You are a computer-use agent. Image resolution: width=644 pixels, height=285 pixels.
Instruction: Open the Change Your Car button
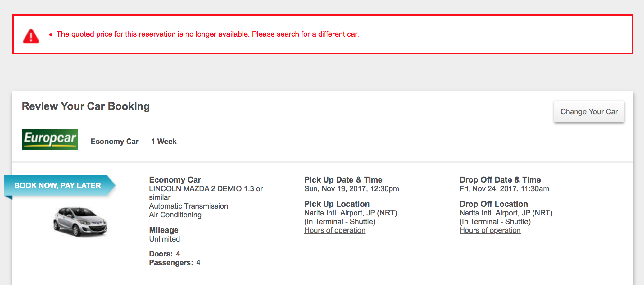click(589, 111)
